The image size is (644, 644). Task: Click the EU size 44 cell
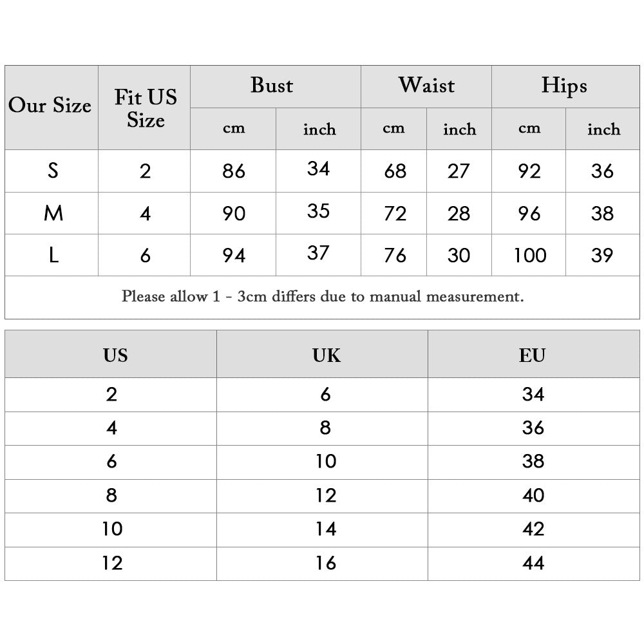(x=533, y=563)
